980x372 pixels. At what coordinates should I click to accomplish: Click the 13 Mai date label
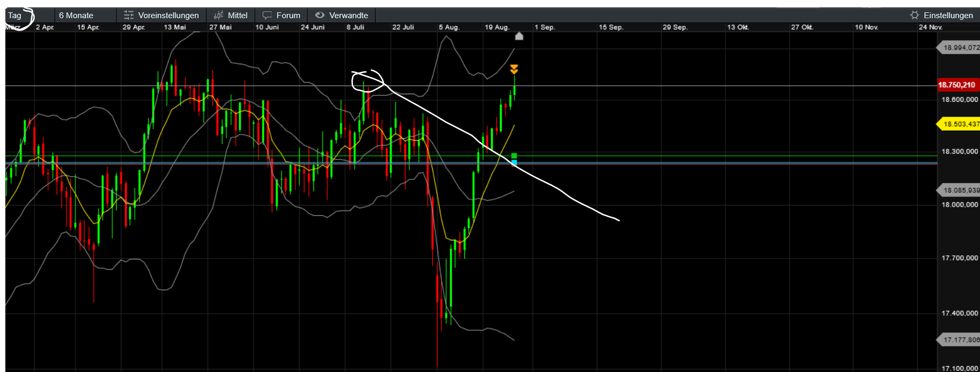point(175,27)
